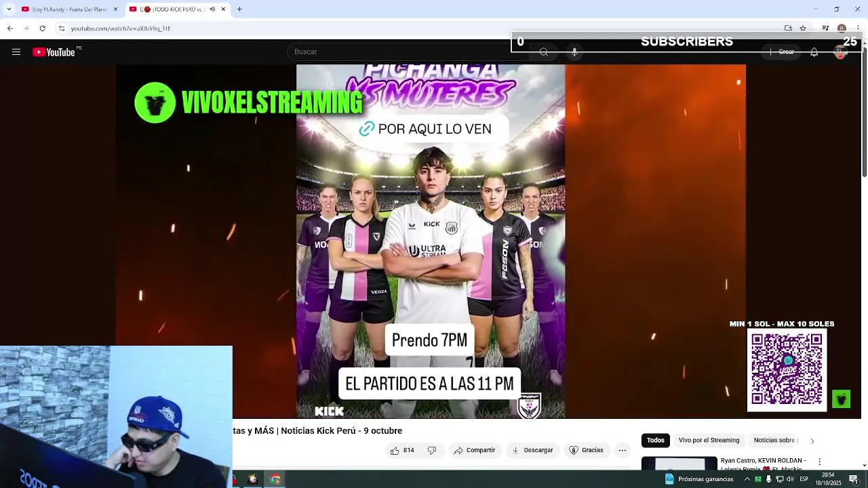The height and width of the screenshot is (488, 868).
Task: Open YouTube notifications bell
Action: [x=814, y=52]
